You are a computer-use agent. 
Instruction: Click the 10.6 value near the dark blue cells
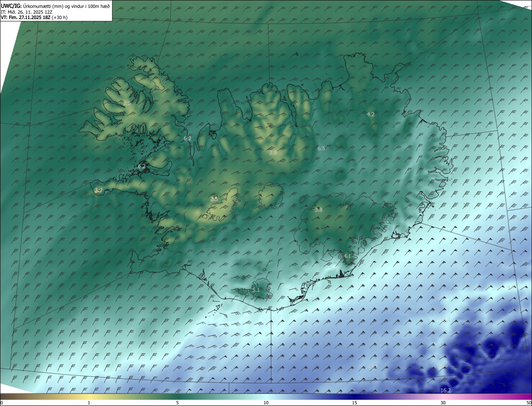pyautogui.click(x=443, y=365)
